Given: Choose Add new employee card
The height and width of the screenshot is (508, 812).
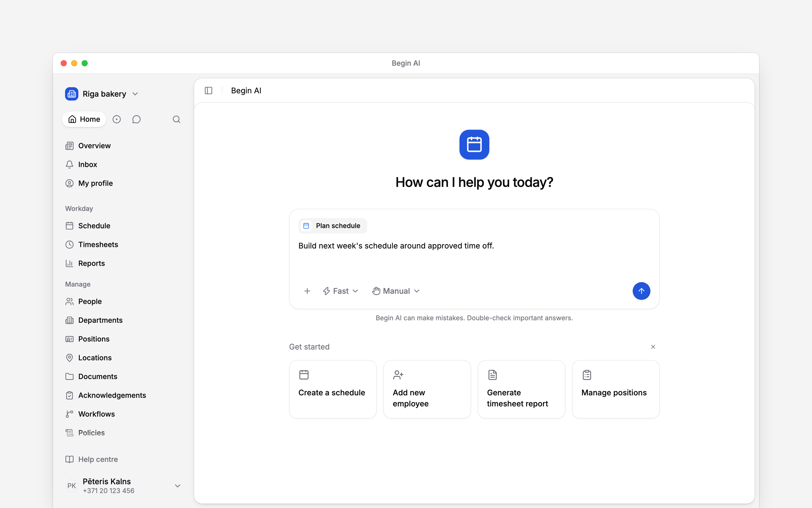Looking at the screenshot, I should pos(427,389).
